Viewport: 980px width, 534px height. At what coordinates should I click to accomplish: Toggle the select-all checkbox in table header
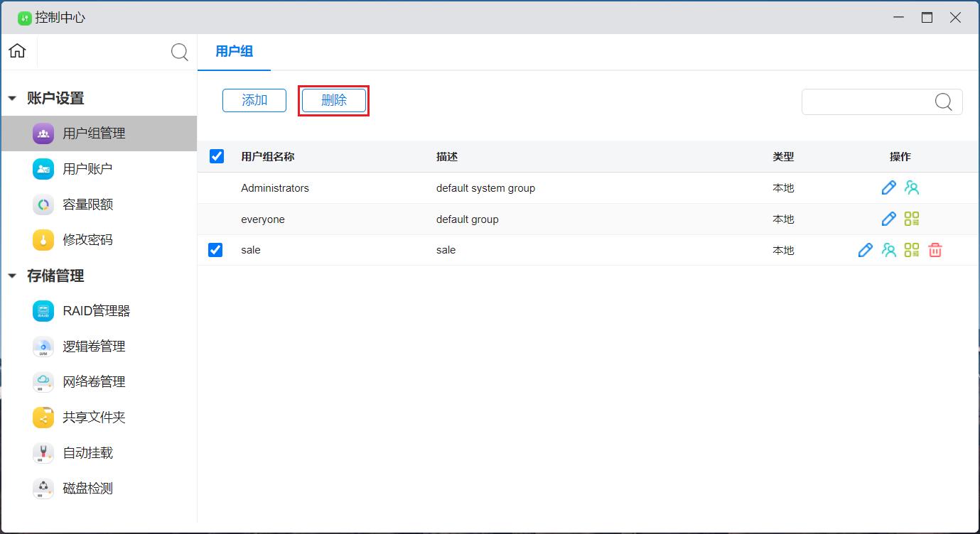[217, 156]
